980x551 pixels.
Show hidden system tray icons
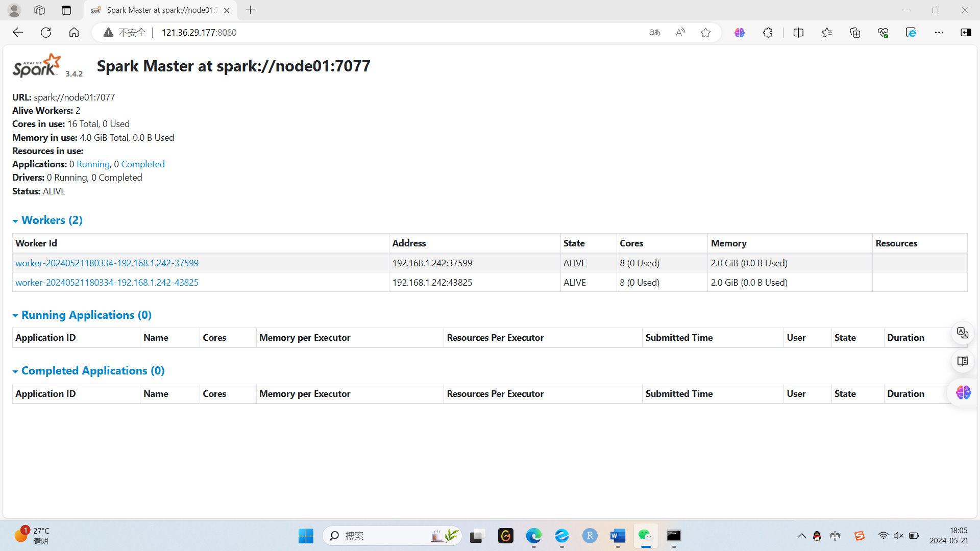tap(802, 536)
